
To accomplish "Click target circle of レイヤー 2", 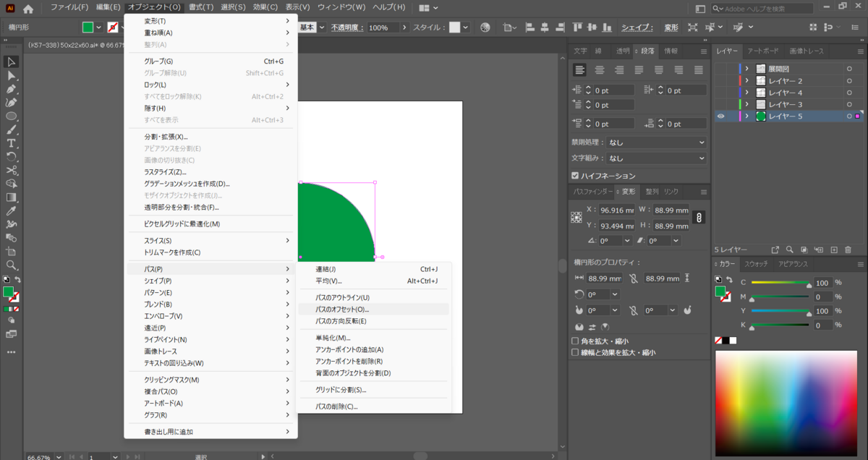I will [x=849, y=81].
